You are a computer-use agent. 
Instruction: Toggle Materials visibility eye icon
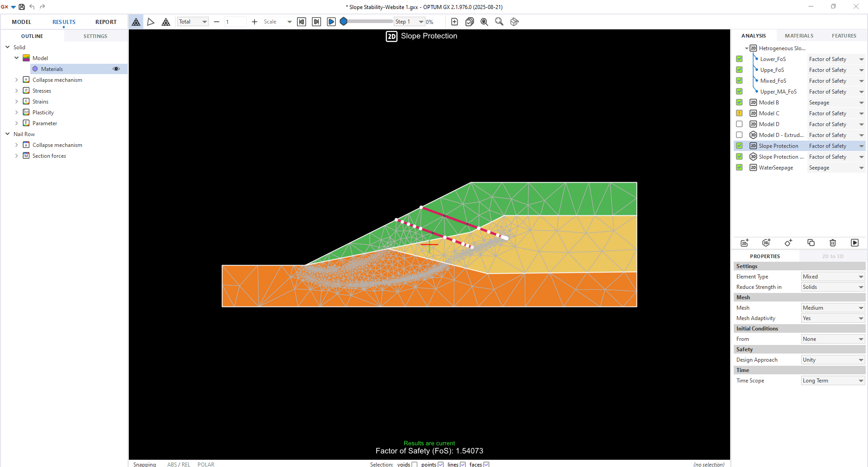click(x=116, y=69)
